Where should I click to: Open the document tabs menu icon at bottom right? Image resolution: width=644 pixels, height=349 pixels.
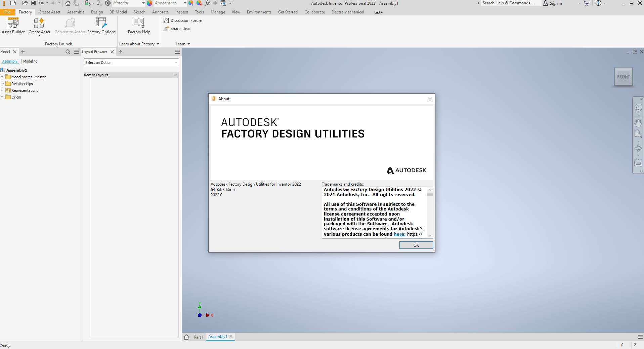(640, 337)
